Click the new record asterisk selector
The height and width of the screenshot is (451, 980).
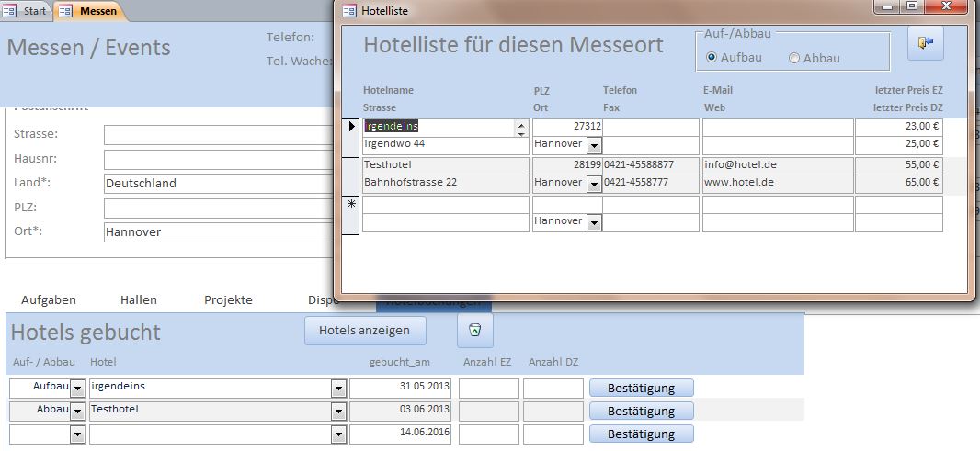(351, 204)
